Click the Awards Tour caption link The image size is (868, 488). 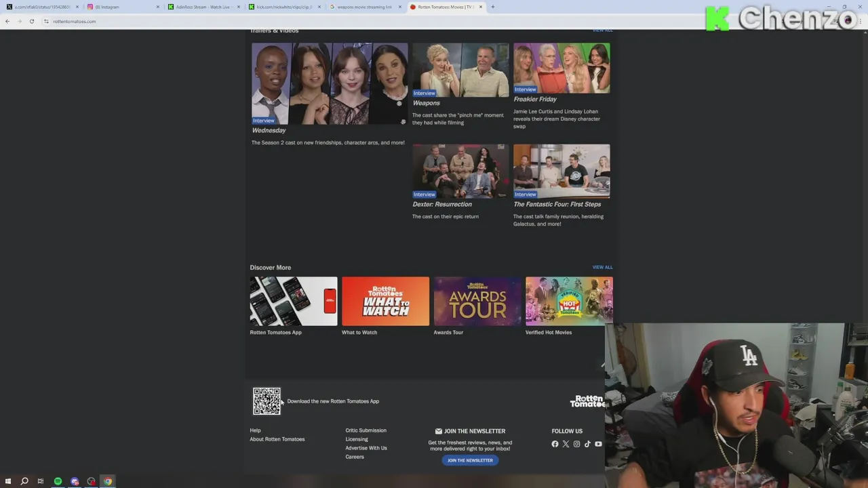[448, 332]
